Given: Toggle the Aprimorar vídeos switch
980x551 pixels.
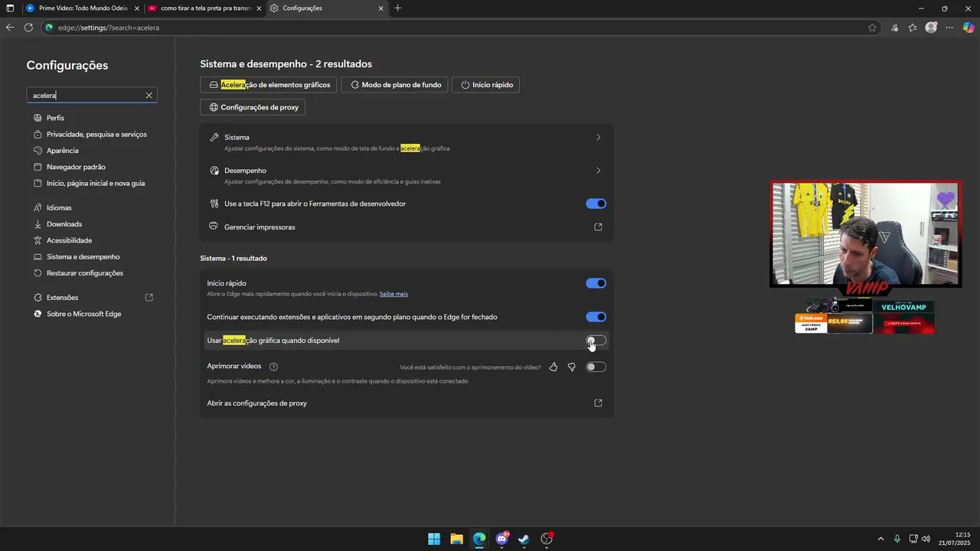Looking at the screenshot, I should (x=596, y=367).
